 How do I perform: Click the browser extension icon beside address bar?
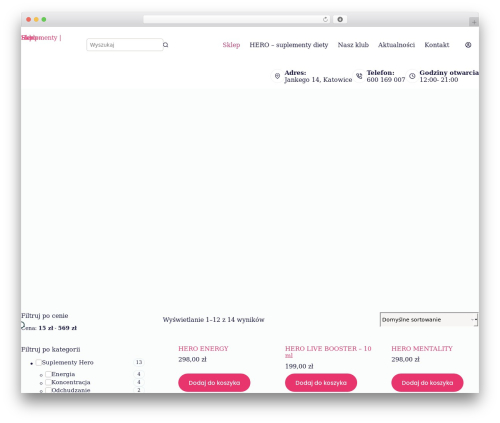tap(340, 20)
